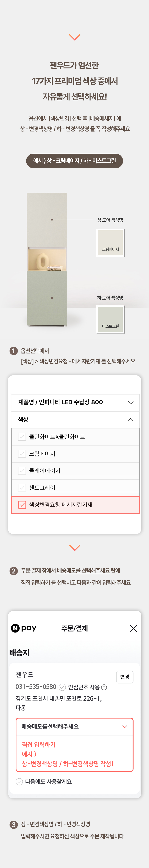
Task: Click the step 2 number badge
Action: coord(14,571)
